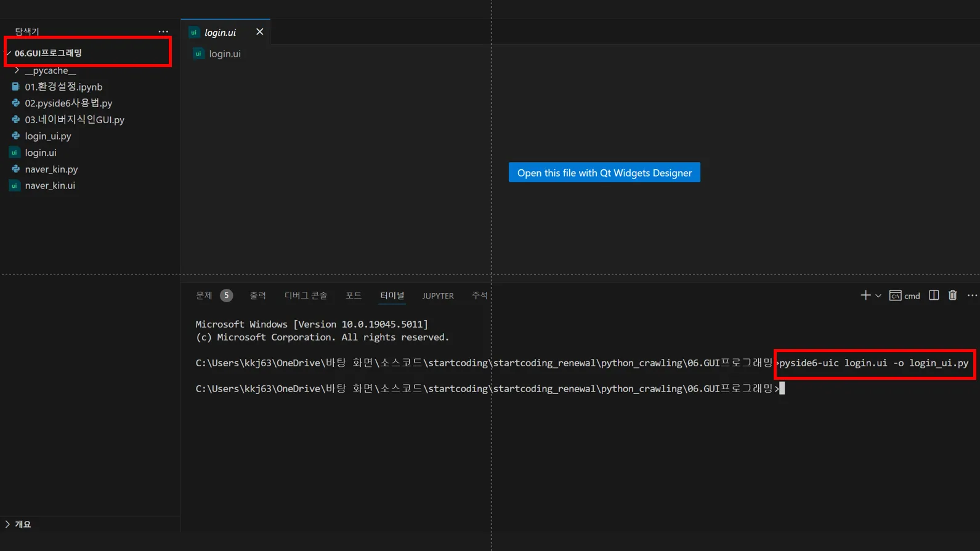Switch to the 문제 panel tab
The image size is (980, 551).
click(x=204, y=296)
